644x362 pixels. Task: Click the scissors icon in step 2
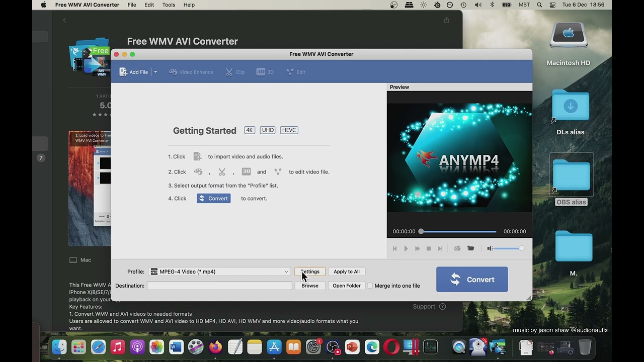[x=222, y=172]
